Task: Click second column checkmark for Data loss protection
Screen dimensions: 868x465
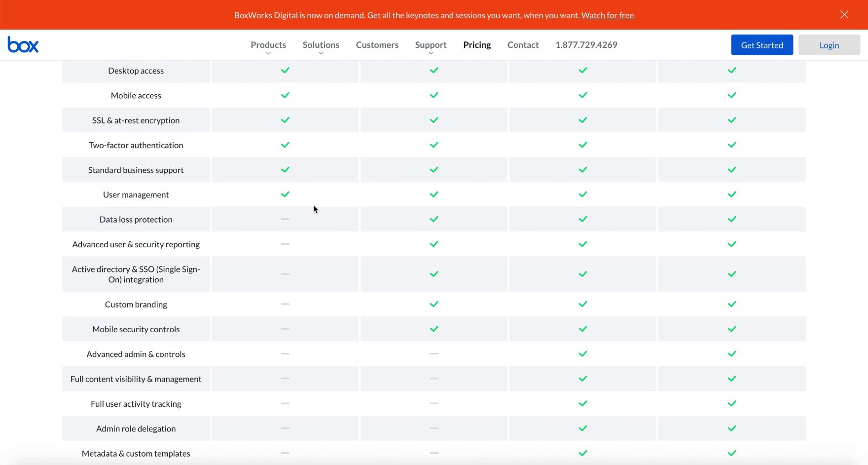Action: 434,219
